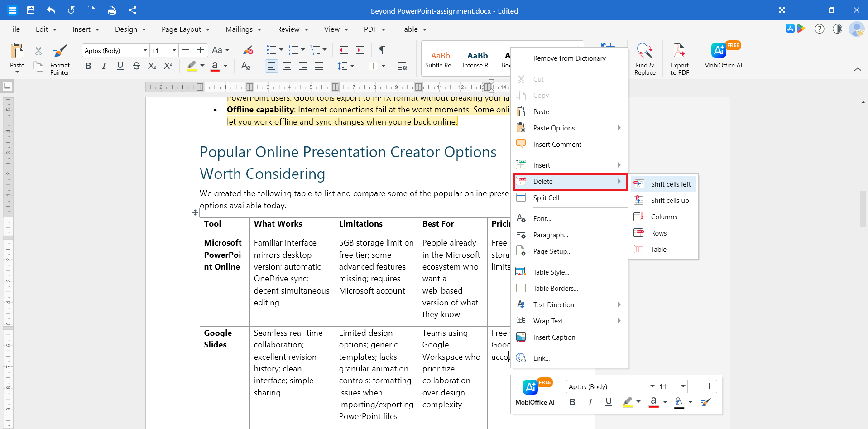Viewport: 868px width, 429px height.
Task: Click the Undo arrow icon
Action: [x=51, y=10]
